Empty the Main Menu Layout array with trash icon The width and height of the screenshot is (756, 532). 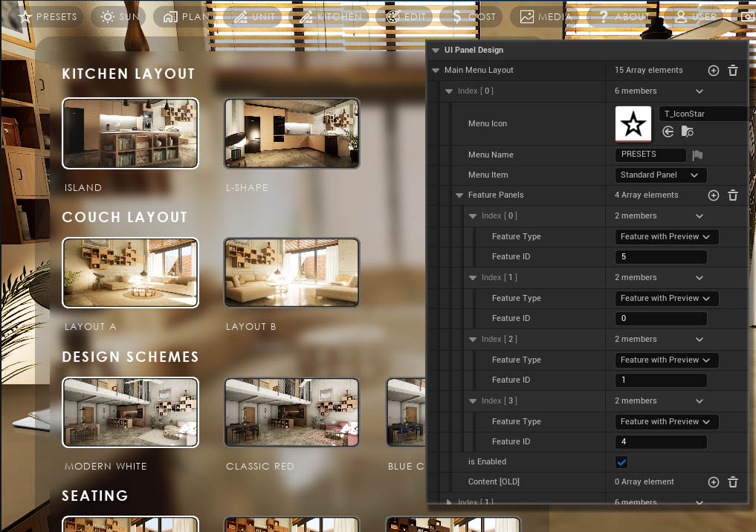pyautogui.click(x=733, y=71)
